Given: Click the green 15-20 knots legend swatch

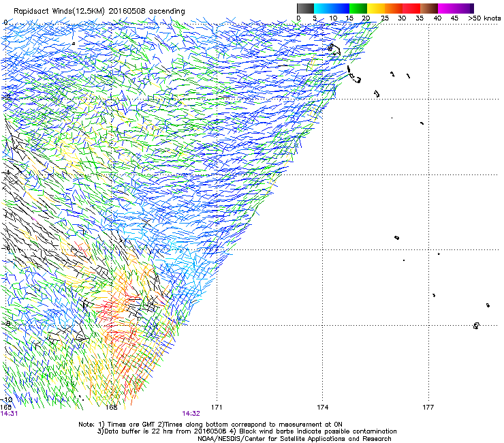Looking at the screenshot, I should click(358, 8).
